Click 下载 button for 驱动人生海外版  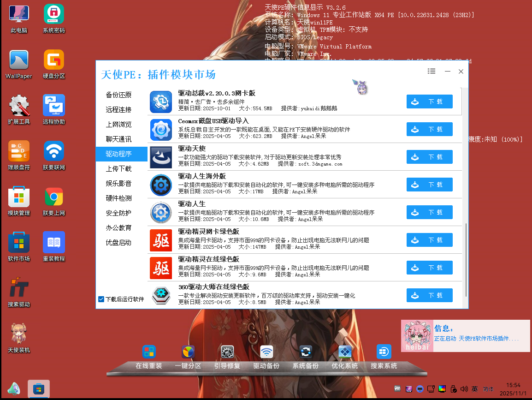tap(429, 185)
